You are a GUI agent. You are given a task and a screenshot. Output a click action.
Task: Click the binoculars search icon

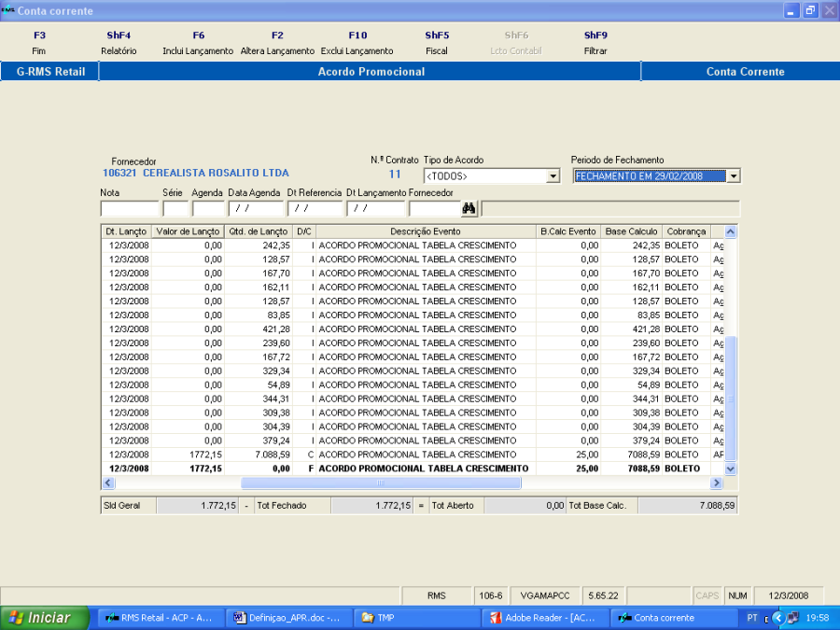point(469,208)
